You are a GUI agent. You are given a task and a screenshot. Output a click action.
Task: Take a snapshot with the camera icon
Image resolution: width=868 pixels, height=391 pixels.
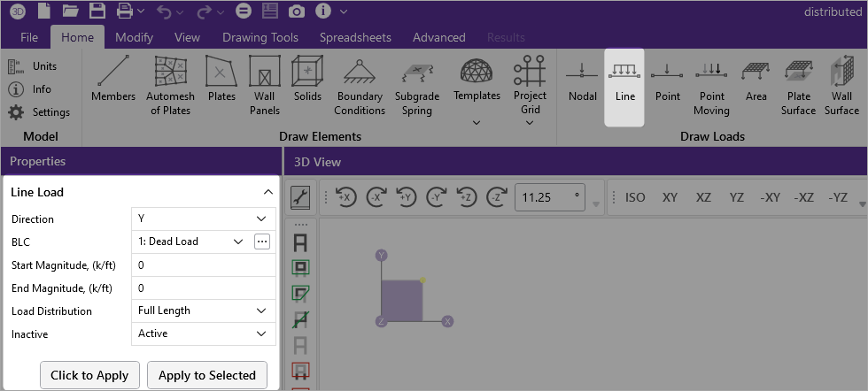[297, 11]
